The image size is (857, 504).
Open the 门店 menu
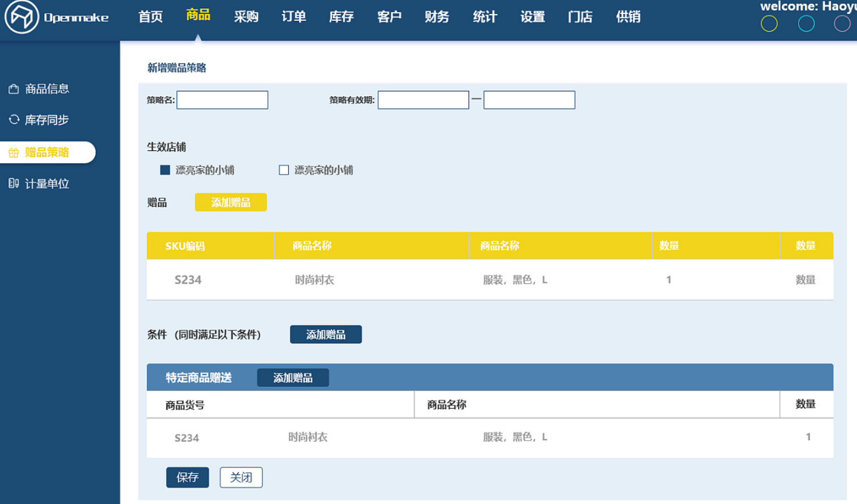[580, 17]
